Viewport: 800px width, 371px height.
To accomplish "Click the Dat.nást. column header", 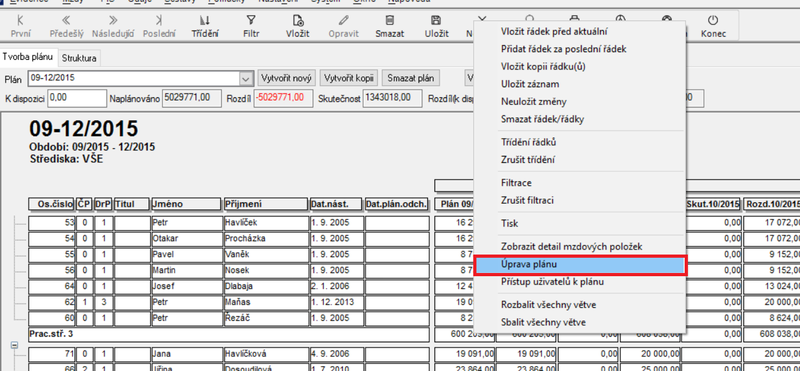I will click(336, 204).
